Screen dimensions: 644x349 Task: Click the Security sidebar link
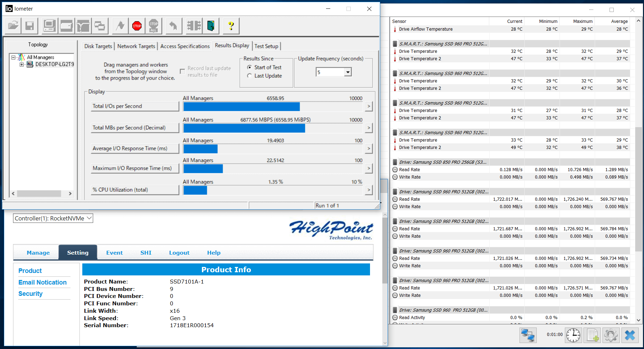[x=31, y=294]
